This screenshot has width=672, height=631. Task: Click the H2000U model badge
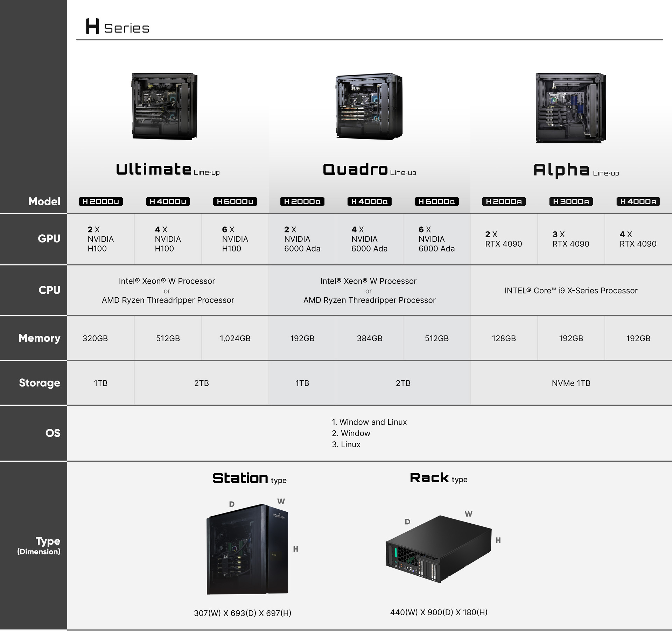pyautogui.click(x=101, y=201)
